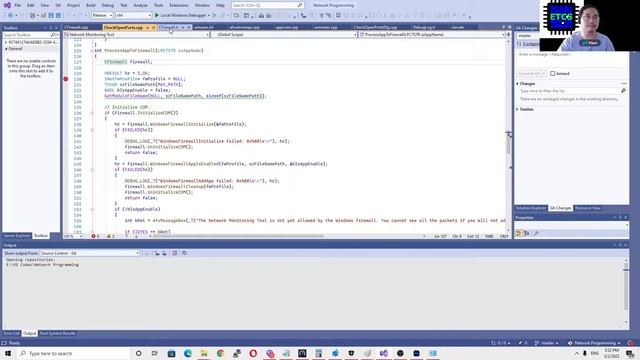
Task: Open Show output from dropdown
Action: (90, 253)
